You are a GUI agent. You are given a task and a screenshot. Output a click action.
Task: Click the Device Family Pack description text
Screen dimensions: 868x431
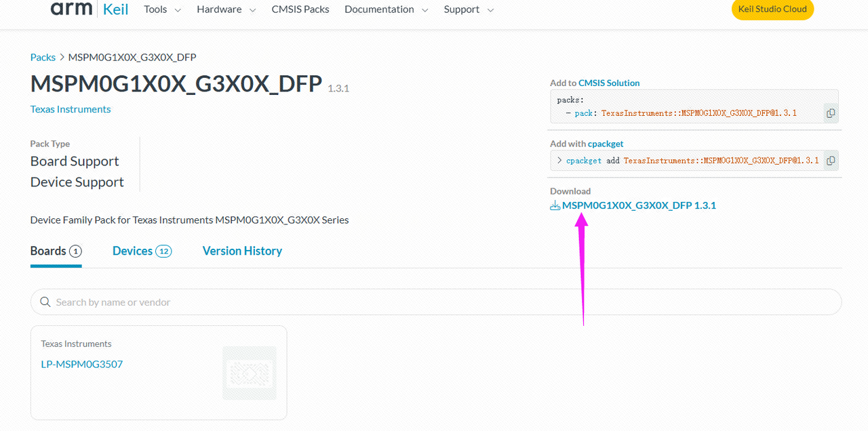[x=190, y=220]
